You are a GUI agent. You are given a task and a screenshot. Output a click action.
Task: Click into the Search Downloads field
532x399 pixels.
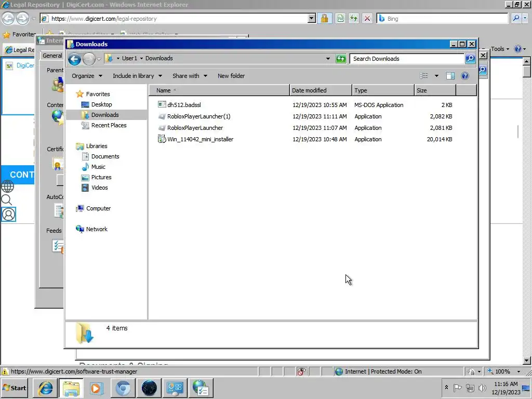pyautogui.click(x=407, y=59)
